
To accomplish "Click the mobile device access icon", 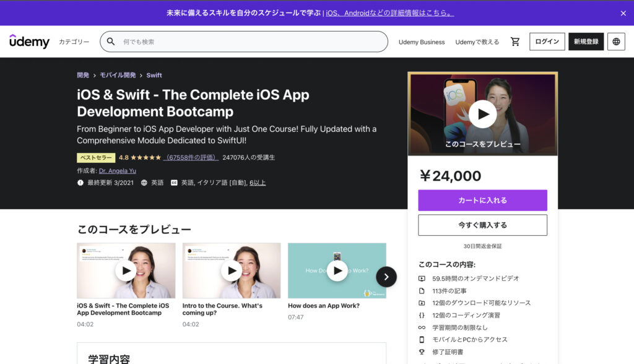I will tap(422, 340).
